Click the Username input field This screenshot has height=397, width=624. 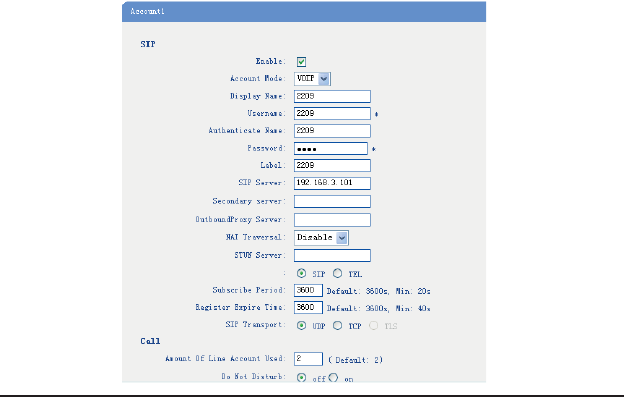point(332,113)
